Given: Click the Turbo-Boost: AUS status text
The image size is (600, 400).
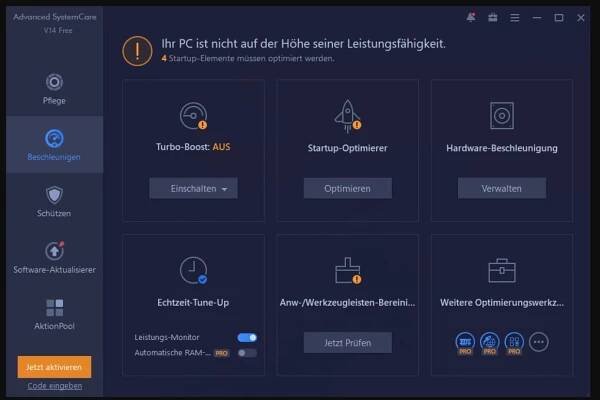Looking at the screenshot, I should point(193,147).
